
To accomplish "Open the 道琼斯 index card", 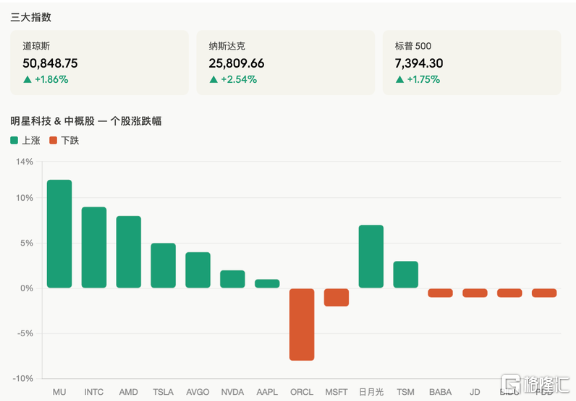I will tap(99, 62).
